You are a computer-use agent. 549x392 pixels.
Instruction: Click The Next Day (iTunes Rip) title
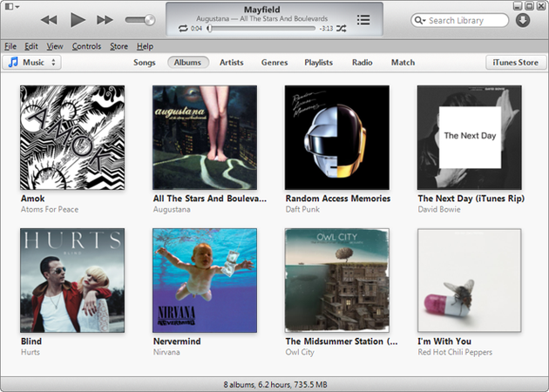click(471, 199)
